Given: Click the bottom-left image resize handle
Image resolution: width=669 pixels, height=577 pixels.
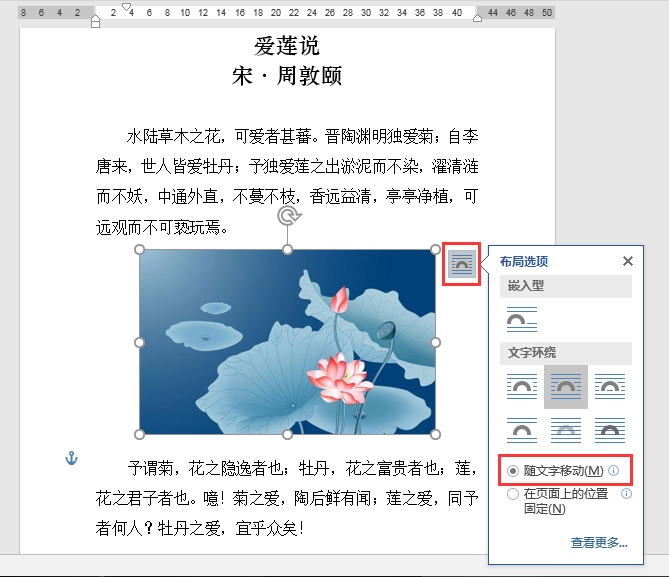Looking at the screenshot, I should (140, 434).
